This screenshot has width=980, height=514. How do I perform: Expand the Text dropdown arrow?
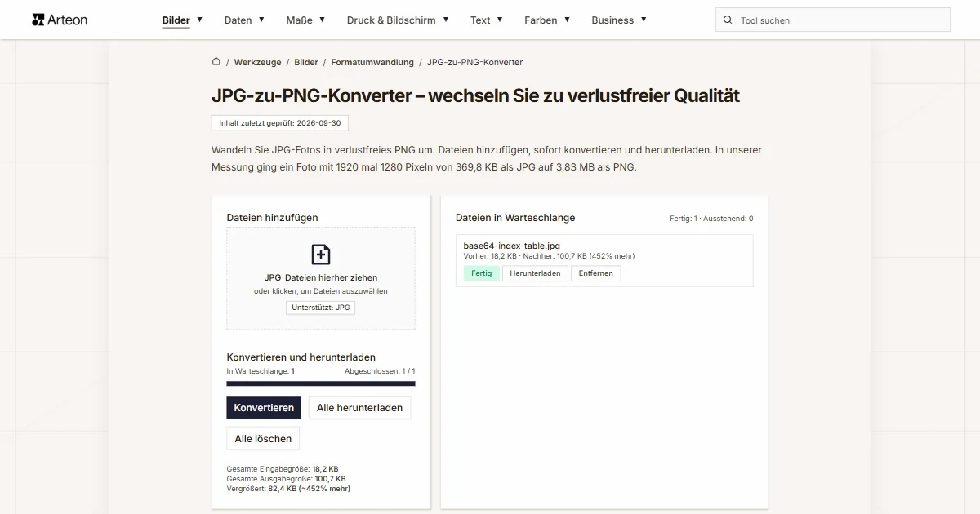500,20
